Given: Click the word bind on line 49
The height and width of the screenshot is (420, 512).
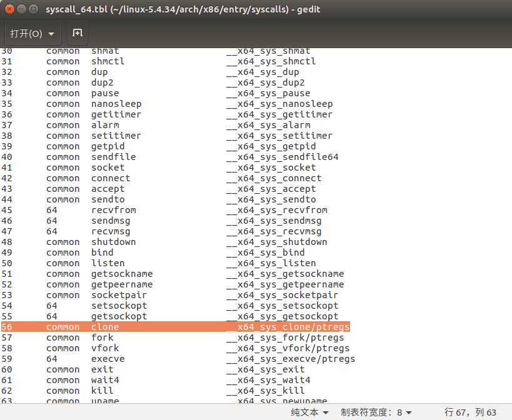Looking at the screenshot, I should [x=102, y=252].
